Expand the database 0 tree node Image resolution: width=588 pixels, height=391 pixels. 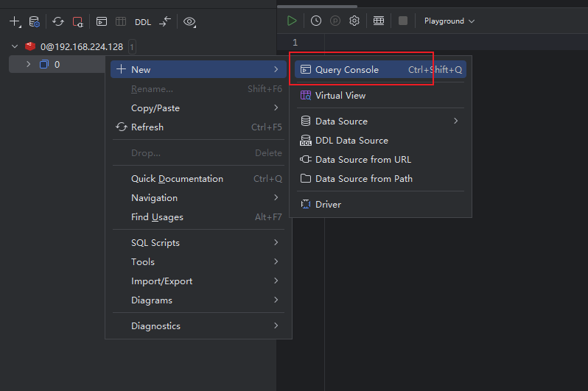tap(29, 64)
